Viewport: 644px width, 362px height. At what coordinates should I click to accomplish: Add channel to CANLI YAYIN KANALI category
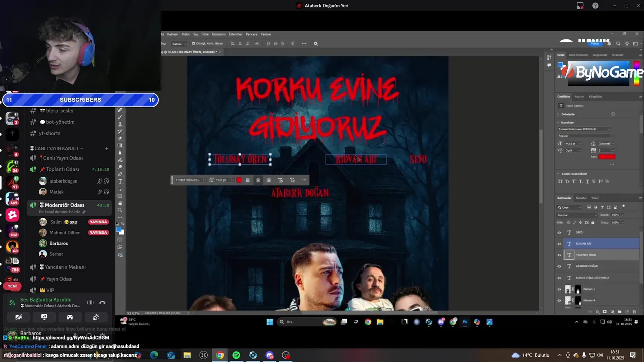(x=106, y=148)
